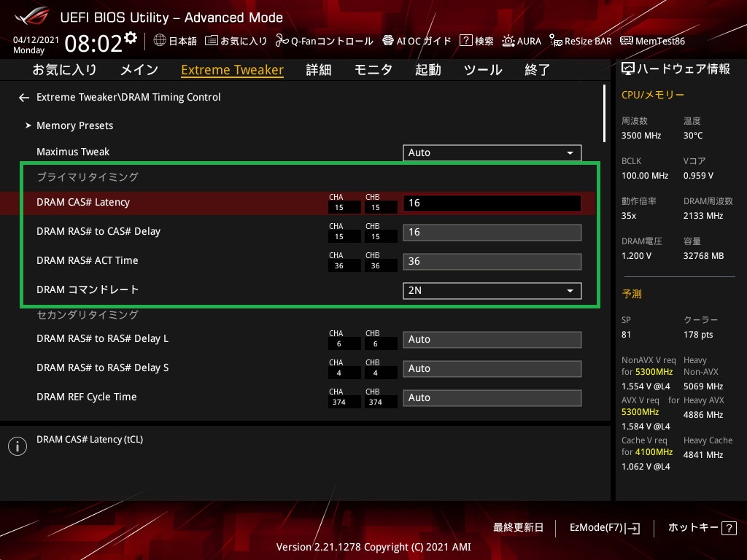
Task: Click the 5069 MHz Heavy Non-AVX value
Action: coord(703,386)
